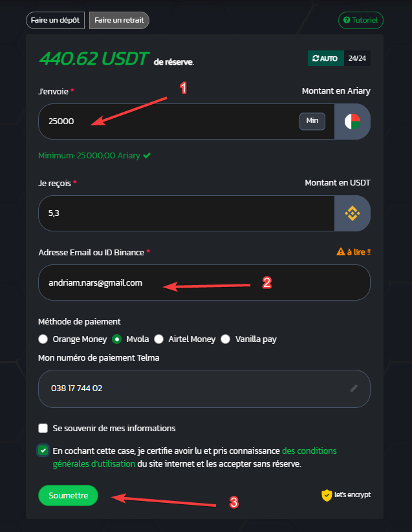412x532 pixels.
Task: Uncheck the terms acceptance checkbox
Action: pyautogui.click(x=43, y=451)
